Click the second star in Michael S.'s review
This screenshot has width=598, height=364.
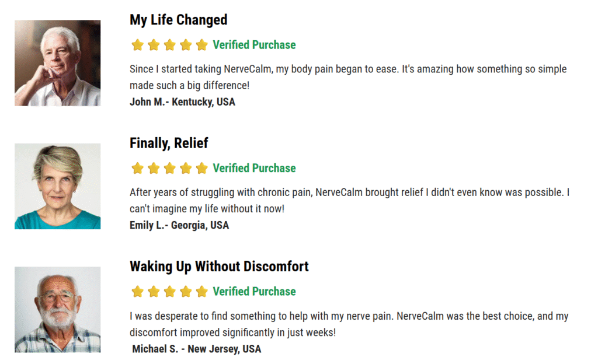[154, 292]
